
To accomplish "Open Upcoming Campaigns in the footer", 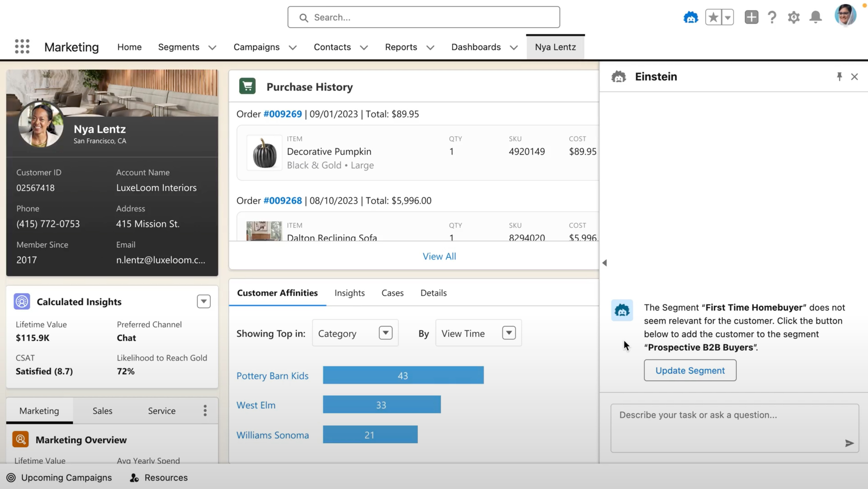I will click(x=66, y=478).
